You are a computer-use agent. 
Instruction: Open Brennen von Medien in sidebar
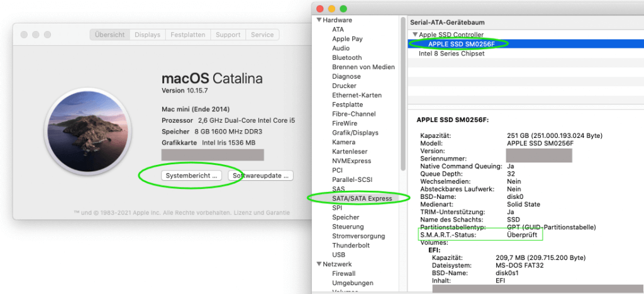coord(364,67)
